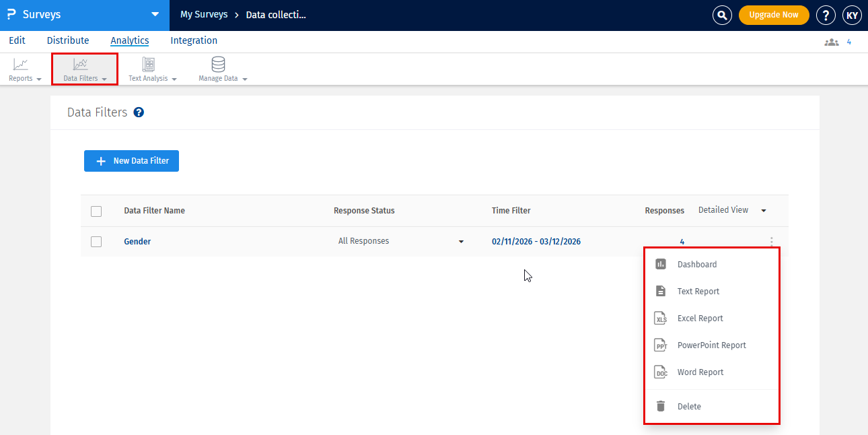Open the search magnifier icon
Image resolution: width=868 pixels, height=435 pixels.
pyautogui.click(x=722, y=15)
